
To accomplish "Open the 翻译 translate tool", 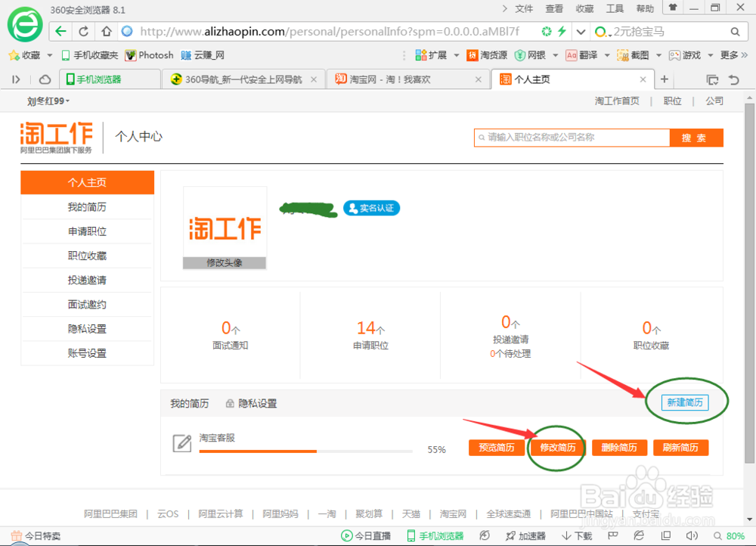I will tap(582, 55).
